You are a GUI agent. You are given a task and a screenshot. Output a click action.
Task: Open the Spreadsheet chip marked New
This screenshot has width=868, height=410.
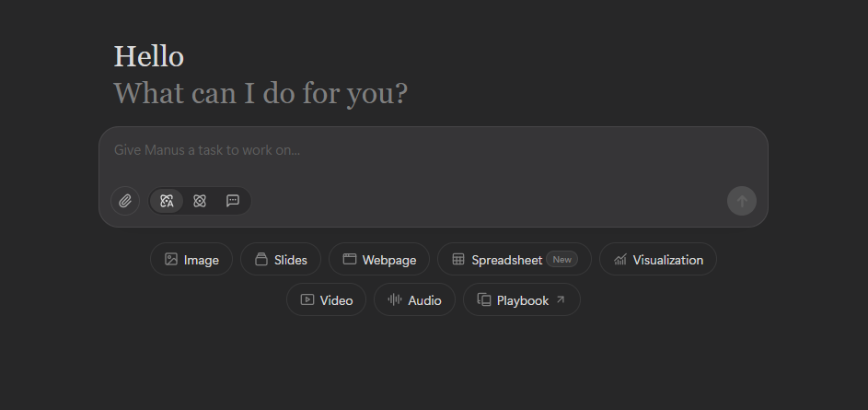click(515, 259)
